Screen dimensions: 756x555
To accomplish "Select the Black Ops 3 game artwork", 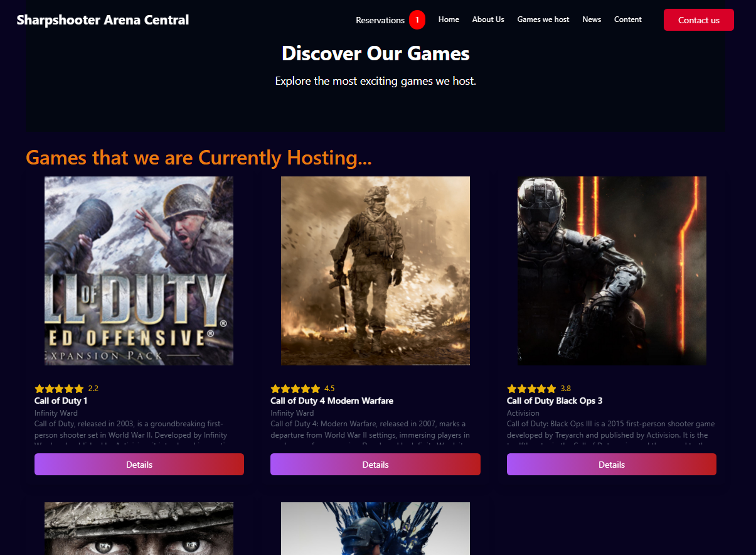I will 611,271.
